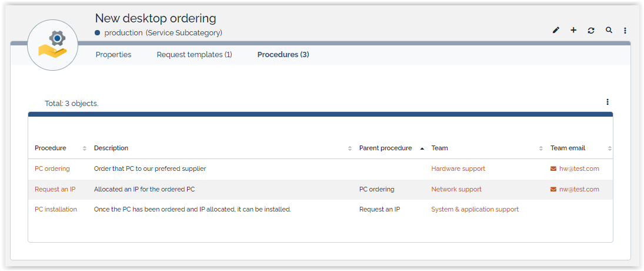Click the blue production status dot
The width and height of the screenshot is (644, 271).
tap(98, 33)
